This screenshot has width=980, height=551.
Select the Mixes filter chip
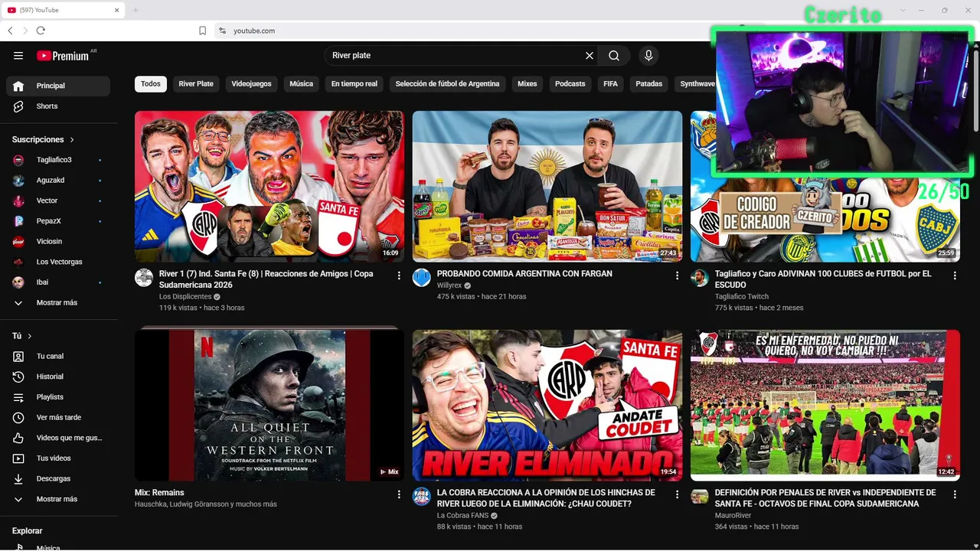(x=528, y=84)
